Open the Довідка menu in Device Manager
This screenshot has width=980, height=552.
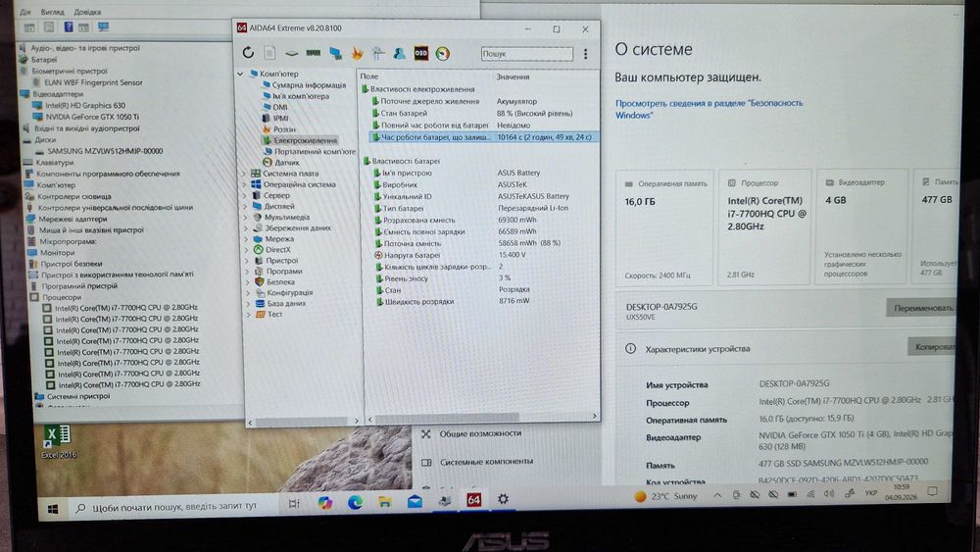point(87,12)
